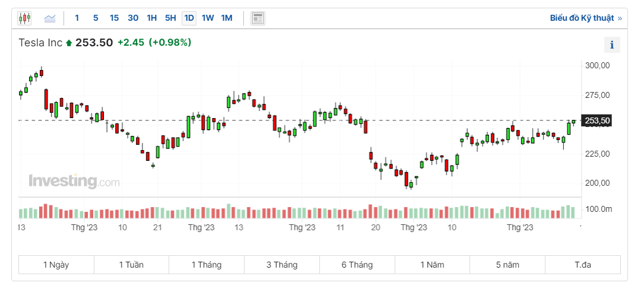Click the date label 13 beside Thg '23

[x=239, y=227]
